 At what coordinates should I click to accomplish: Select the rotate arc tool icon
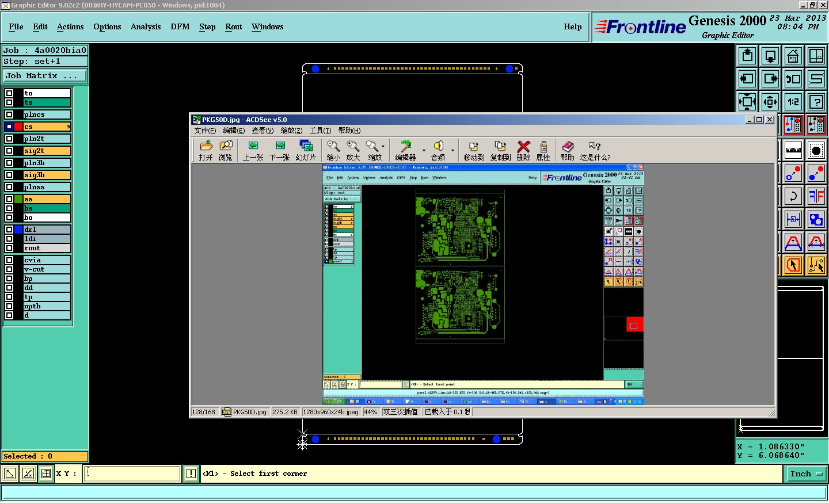click(x=793, y=196)
